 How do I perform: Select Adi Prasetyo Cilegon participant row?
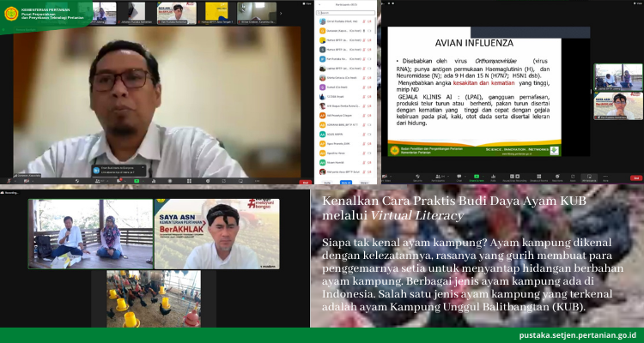coord(346,115)
